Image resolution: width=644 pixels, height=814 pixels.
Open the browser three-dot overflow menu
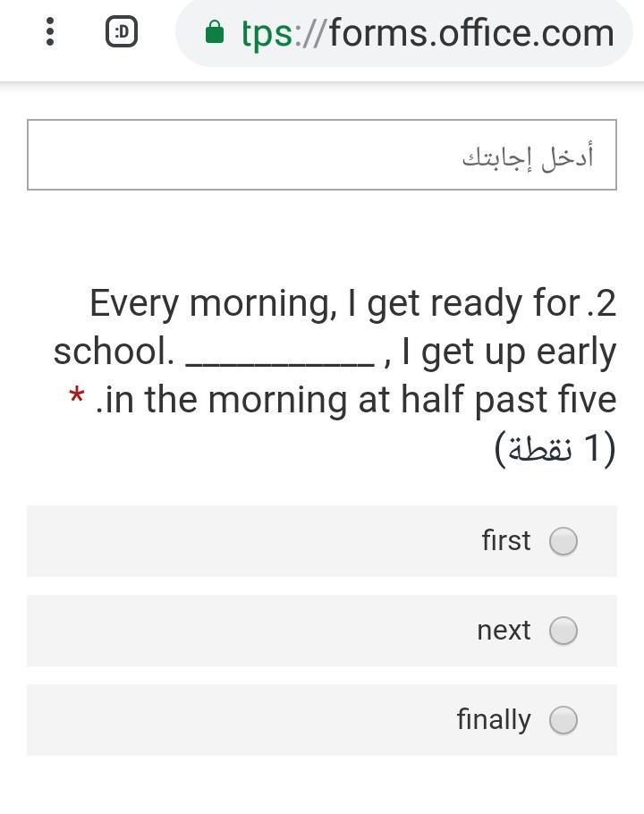(50, 31)
